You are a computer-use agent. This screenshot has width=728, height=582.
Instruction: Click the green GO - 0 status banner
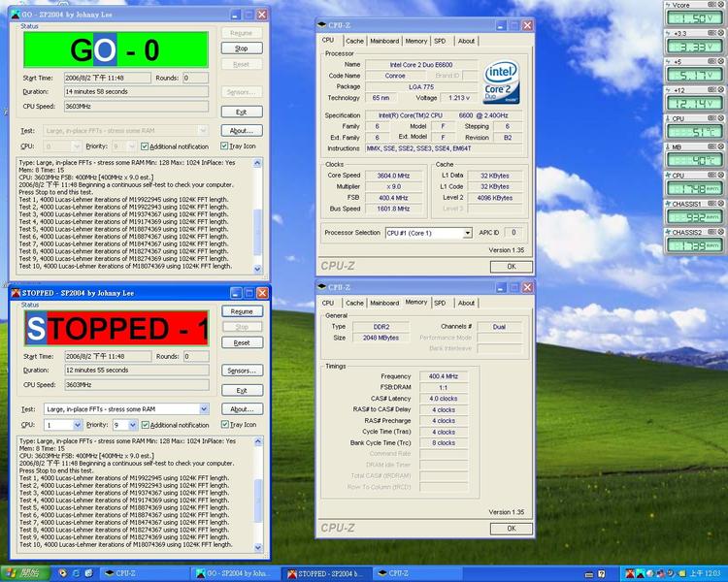click(116, 50)
